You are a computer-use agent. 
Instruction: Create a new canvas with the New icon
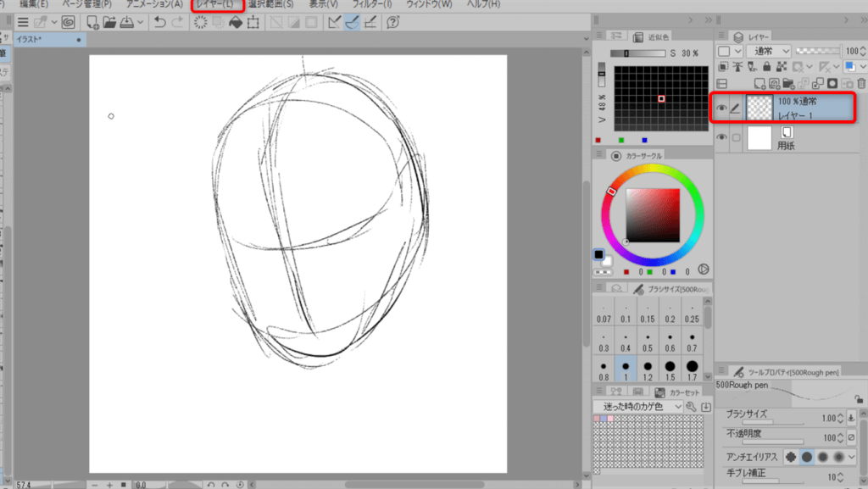click(92, 22)
